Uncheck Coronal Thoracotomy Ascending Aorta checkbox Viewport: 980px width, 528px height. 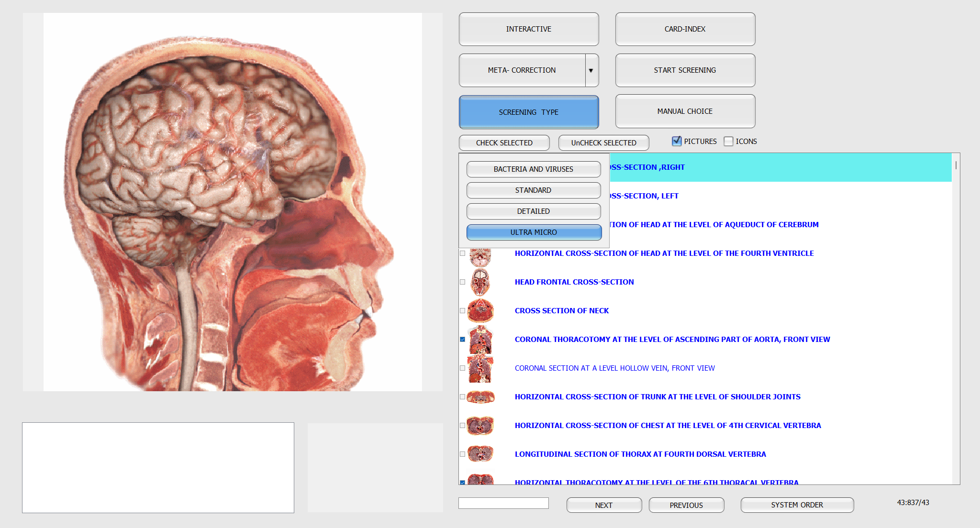tap(463, 340)
